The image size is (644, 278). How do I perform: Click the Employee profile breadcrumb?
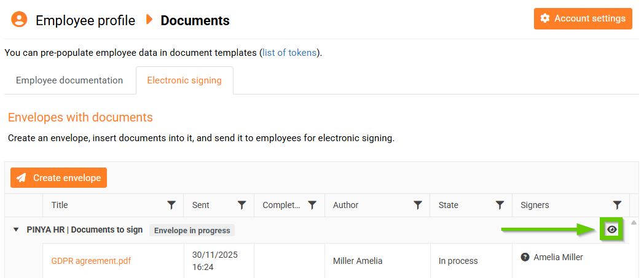click(85, 20)
